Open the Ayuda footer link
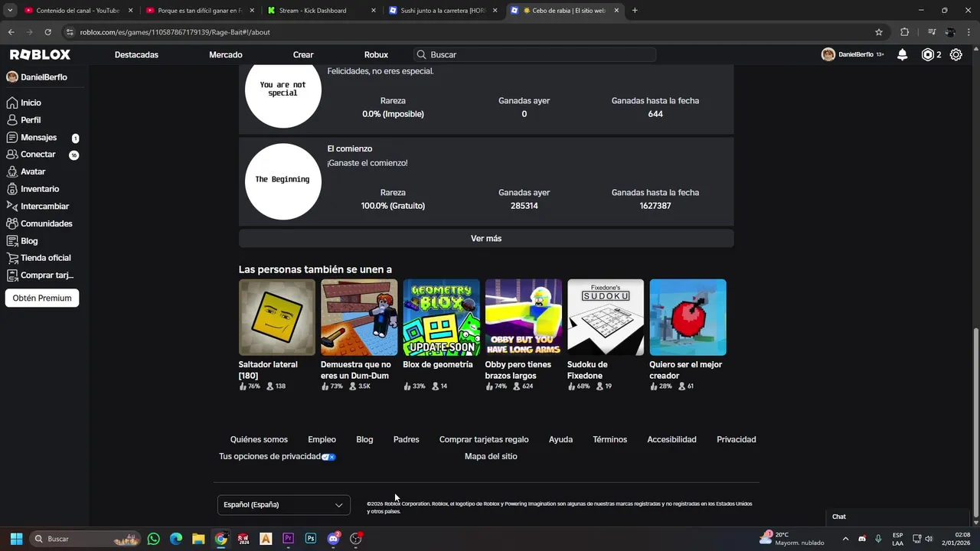Image resolution: width=980 pixels, height=551 pixels. click(560, 439)
